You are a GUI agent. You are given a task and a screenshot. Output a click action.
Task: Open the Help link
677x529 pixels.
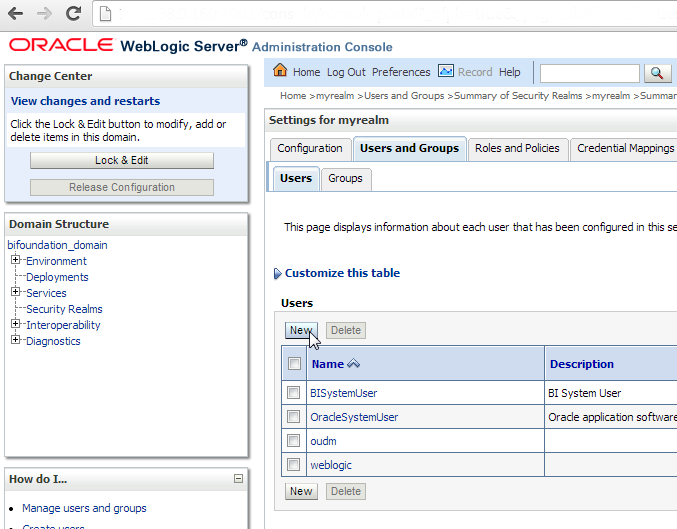point(510,72)
